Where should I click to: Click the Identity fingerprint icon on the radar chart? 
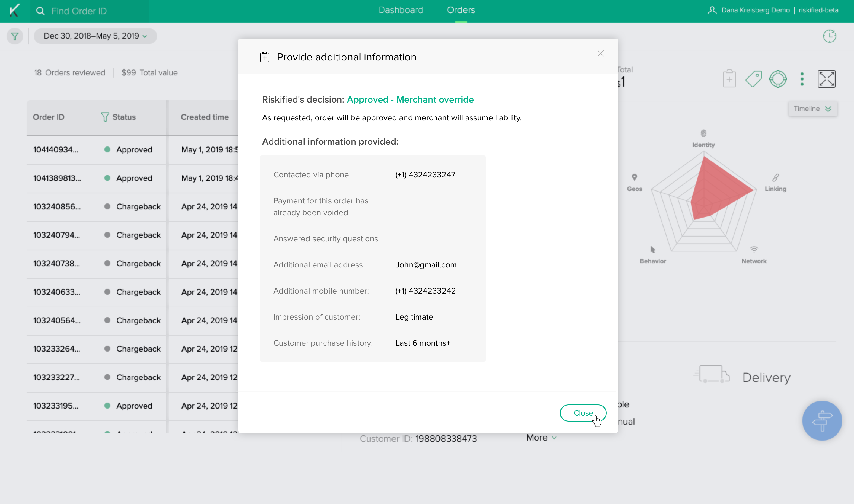[x=704, y=133]
